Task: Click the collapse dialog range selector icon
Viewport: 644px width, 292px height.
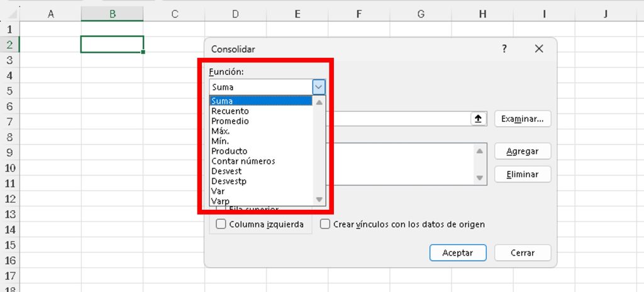Action: pos(479,119)
